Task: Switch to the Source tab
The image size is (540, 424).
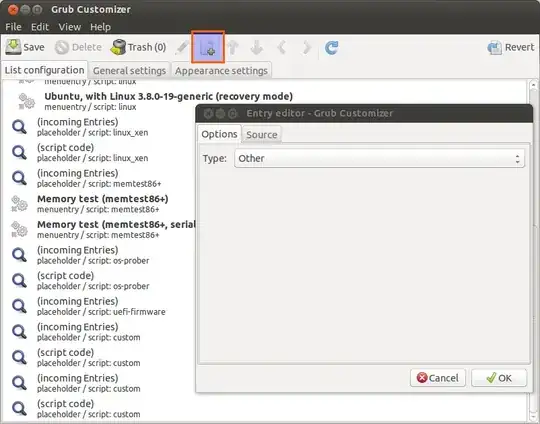Action: click(262, 135)
